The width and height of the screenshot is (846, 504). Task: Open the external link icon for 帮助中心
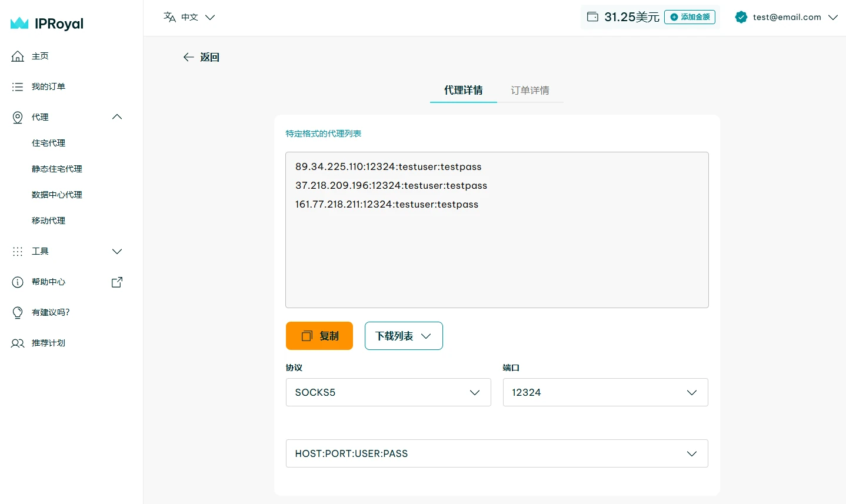(117, 282)
